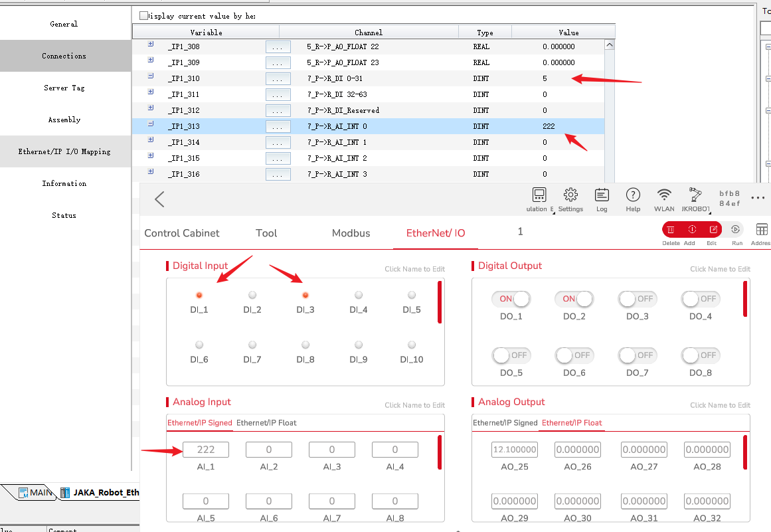771x532 pixels.
Task: Click the back arrow icon
Action: 159,199
